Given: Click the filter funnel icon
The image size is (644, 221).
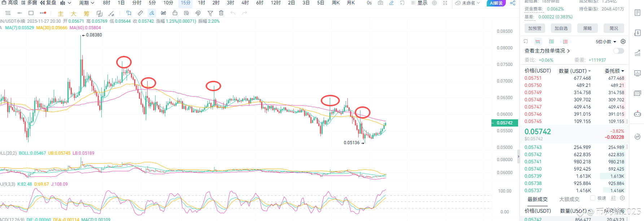Looking at the screenshot, I should [x=210, y=13].
